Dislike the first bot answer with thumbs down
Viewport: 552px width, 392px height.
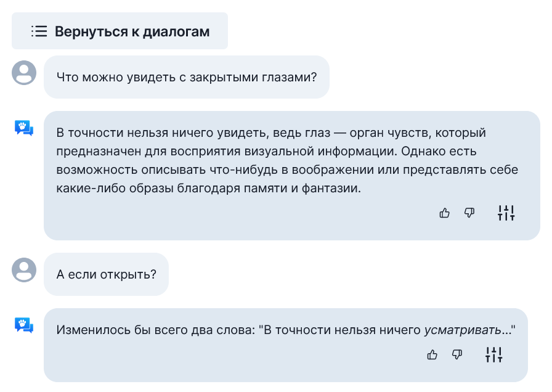(x=469, y=213)
